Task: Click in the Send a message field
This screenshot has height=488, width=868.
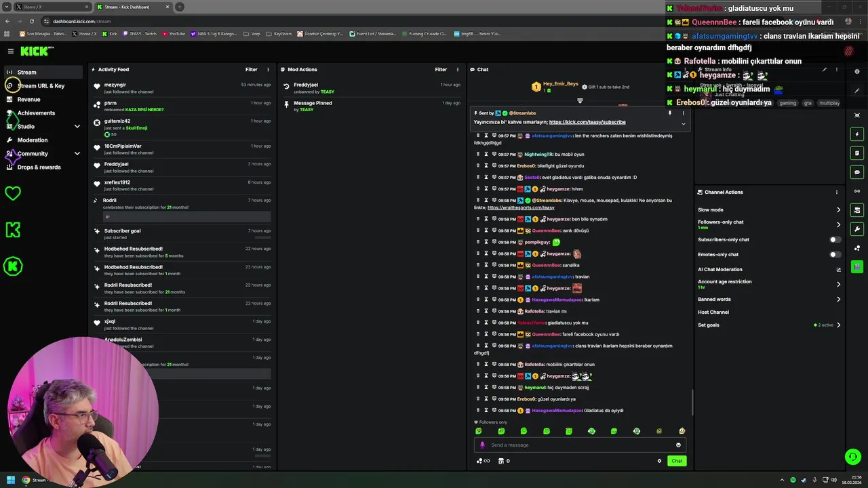Action: (580, 445)
